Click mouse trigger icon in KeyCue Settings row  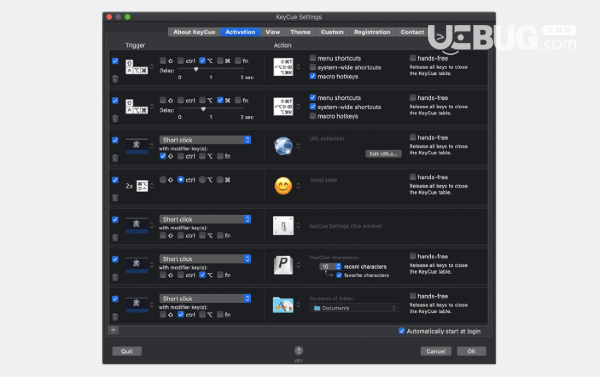point(137,225)
